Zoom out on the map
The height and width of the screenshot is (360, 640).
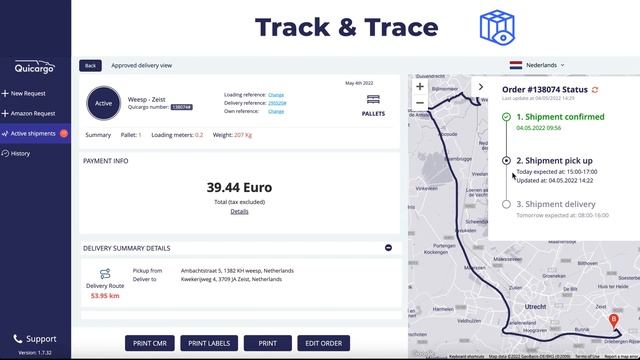tap(420, 103)
